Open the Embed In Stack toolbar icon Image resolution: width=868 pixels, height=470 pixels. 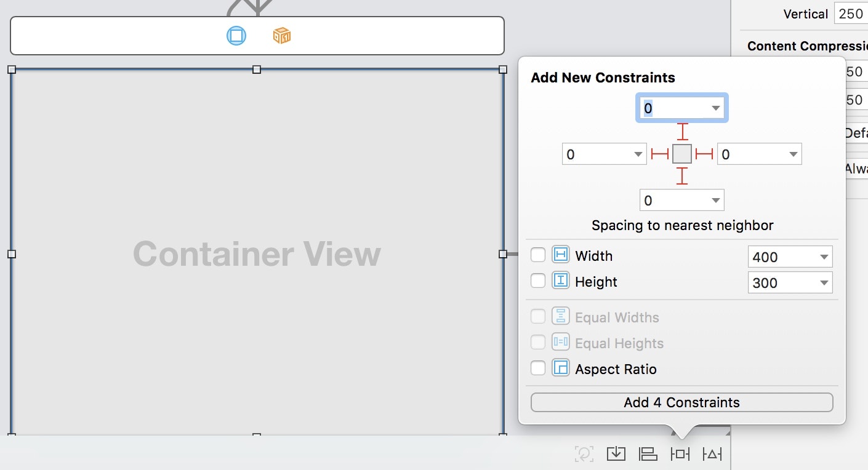click(616, 454)
